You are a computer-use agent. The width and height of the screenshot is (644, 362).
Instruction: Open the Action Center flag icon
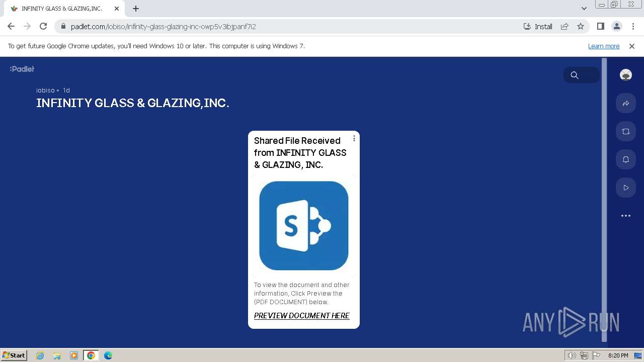click(x=596, y=355)
